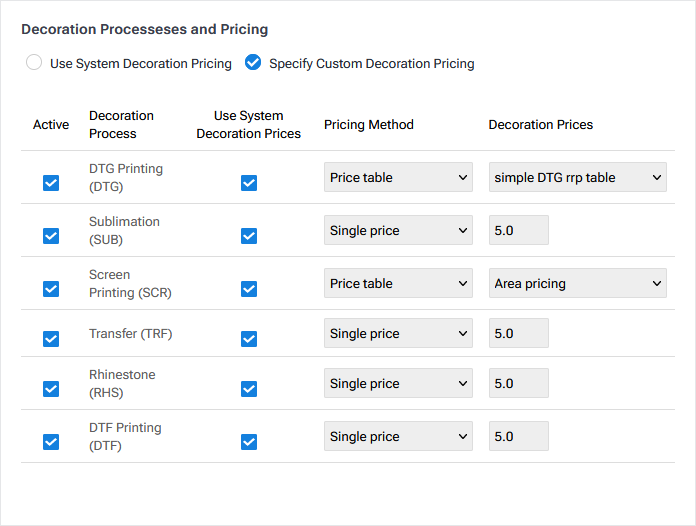
Task: Select Use System Decoration Pricing radio button
Action: [34, 63]
